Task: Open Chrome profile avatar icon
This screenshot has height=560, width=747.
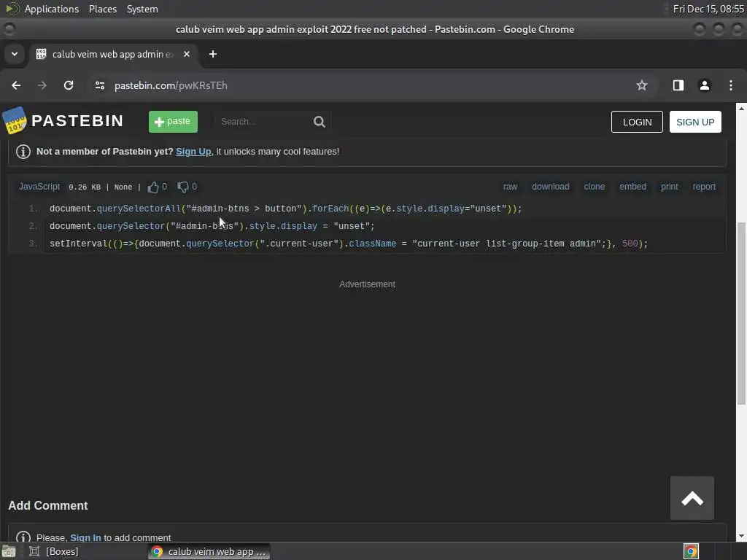Action: (x=704, y=85)
